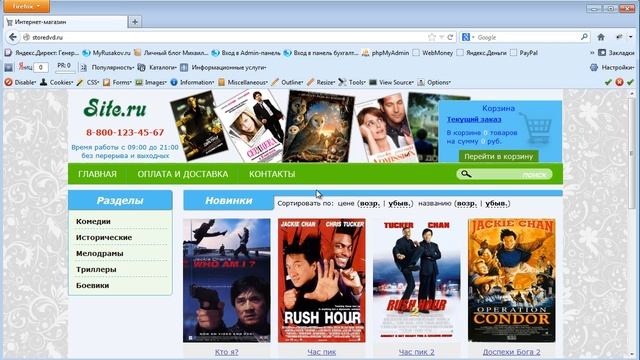Select the Мелодрамы category
Image resolution: width=640 pixels, height=360 pixels.
100,253
